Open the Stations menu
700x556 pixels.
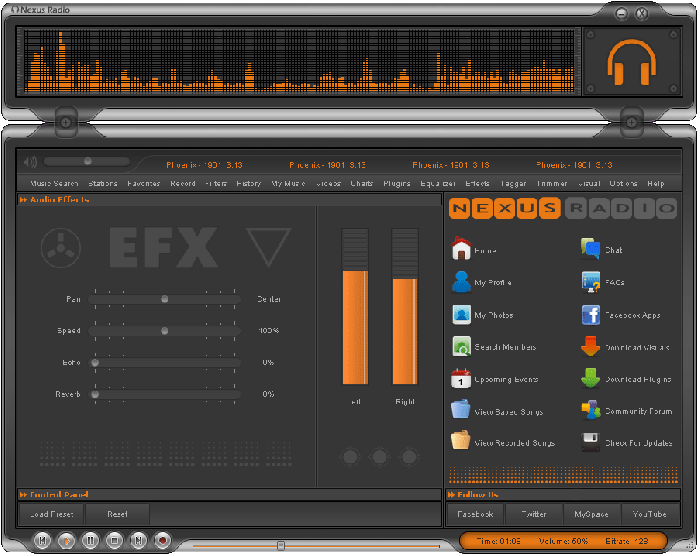(x=103, y=184)
